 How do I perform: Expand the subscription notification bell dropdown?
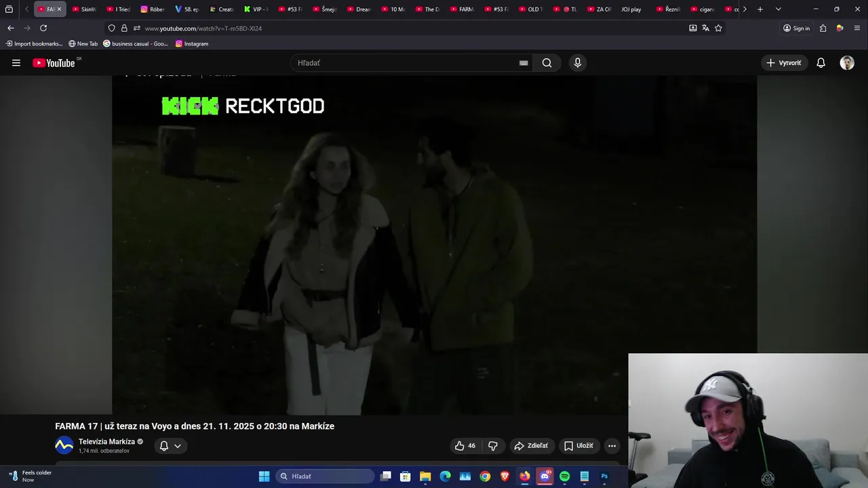(x=170, y=446)
